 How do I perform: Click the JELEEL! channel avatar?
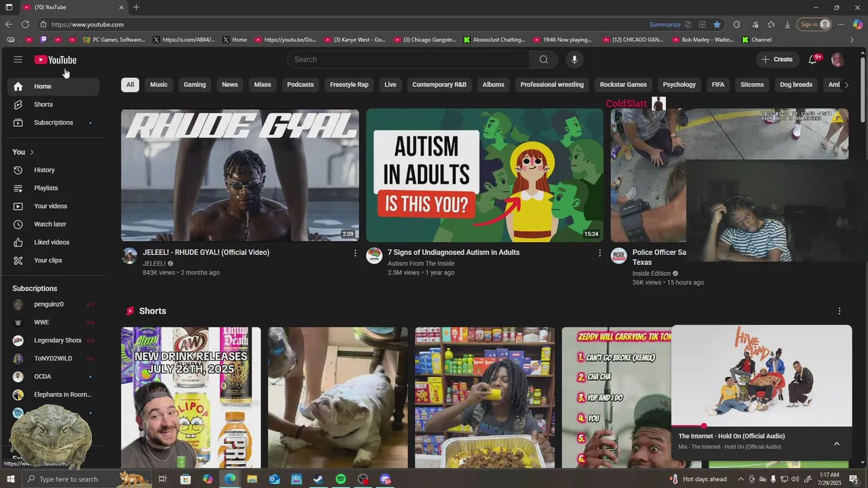(x=129, y=256)
